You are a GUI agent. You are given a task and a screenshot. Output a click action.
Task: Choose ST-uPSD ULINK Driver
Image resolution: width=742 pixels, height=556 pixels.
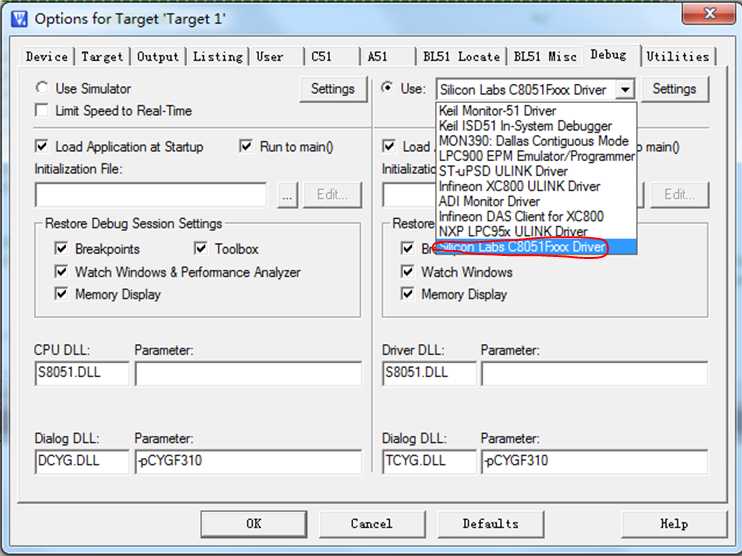pyautogui.click(x=536, y=171)
